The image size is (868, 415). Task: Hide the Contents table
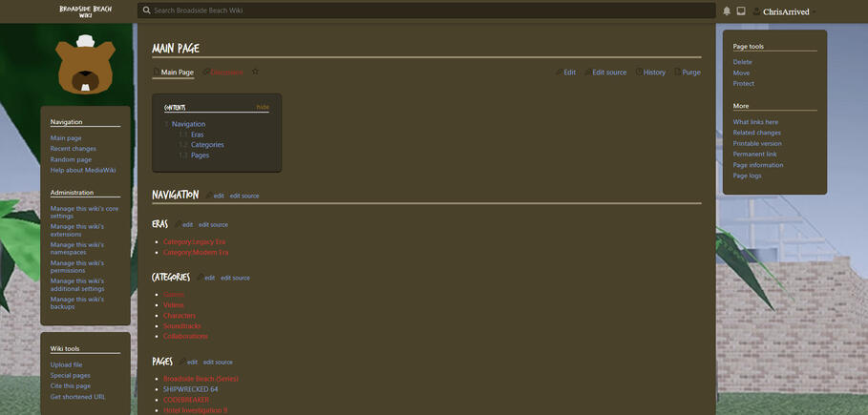pos(263,107)
